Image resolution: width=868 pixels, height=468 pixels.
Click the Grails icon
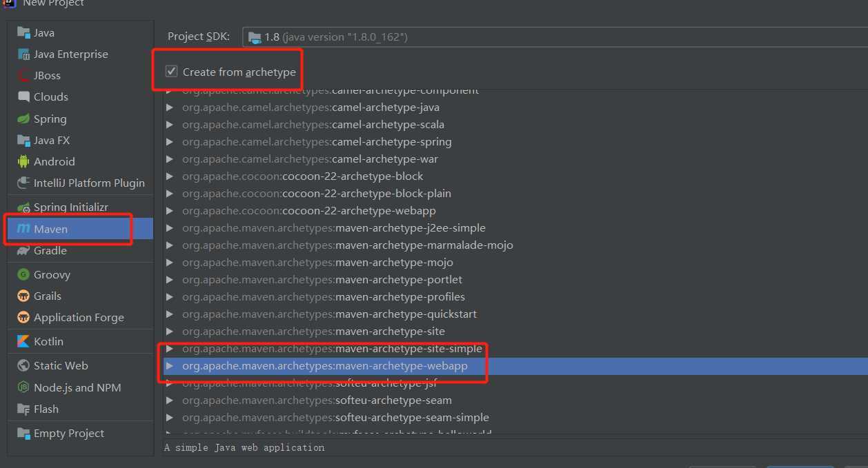tap(23, 296)
